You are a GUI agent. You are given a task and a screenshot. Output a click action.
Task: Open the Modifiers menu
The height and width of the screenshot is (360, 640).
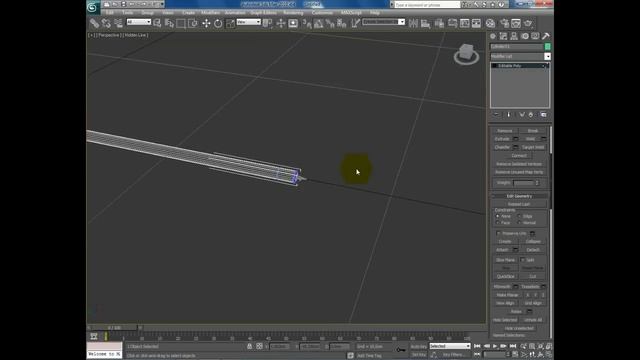click(x=210, y=13)
